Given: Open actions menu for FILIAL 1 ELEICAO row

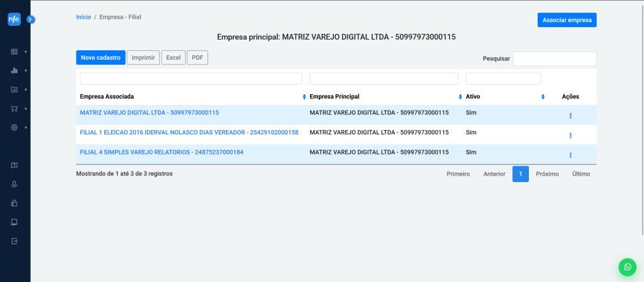Looking at the screenshot, I should [x=570, y=135].
